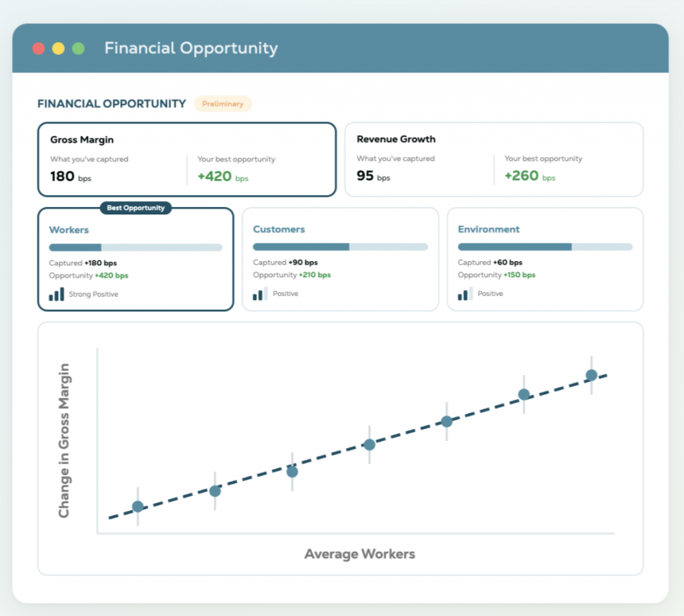Click the Environment progress bar

pos(545,247)
